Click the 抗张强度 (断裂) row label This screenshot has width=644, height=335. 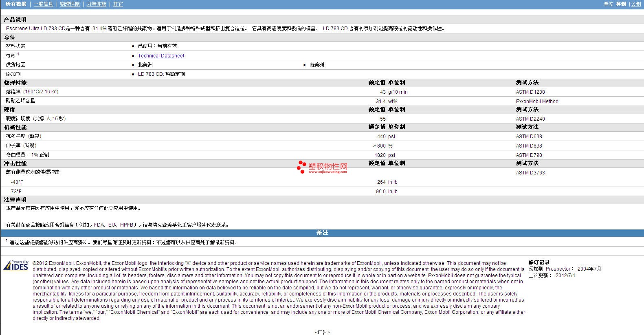[23, 136]
